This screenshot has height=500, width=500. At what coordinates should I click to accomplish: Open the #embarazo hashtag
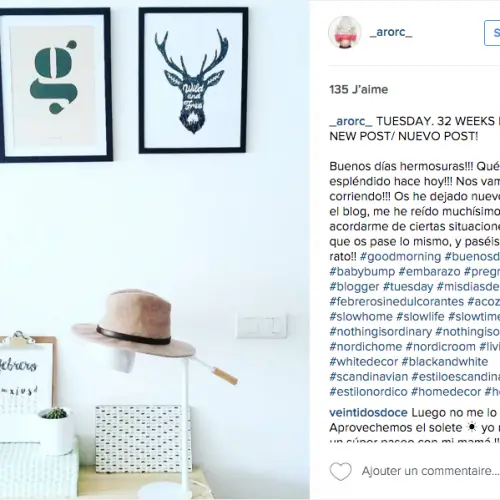(x=429, y=271)
